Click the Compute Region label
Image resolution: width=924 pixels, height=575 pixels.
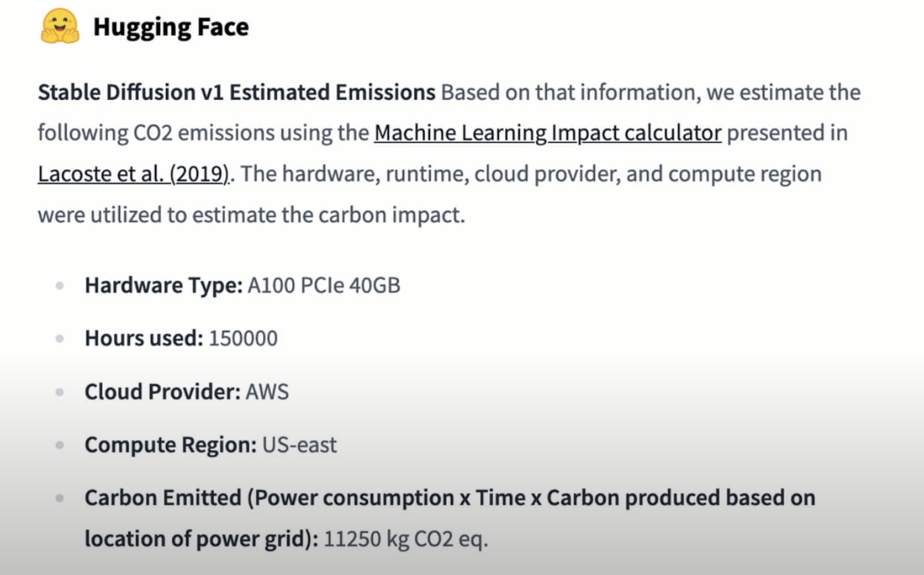(x=170, y=445)
